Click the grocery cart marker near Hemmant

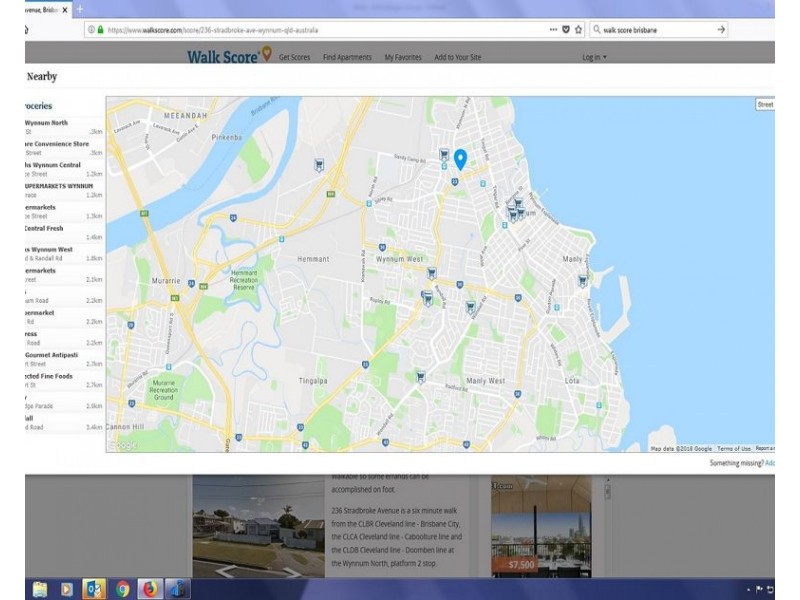pos(319,166)
